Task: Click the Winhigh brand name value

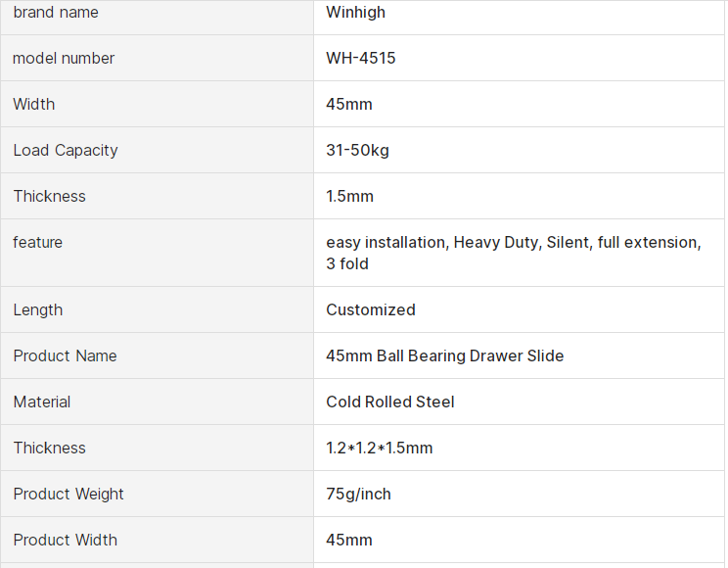Action: click(x=355, y=13)
